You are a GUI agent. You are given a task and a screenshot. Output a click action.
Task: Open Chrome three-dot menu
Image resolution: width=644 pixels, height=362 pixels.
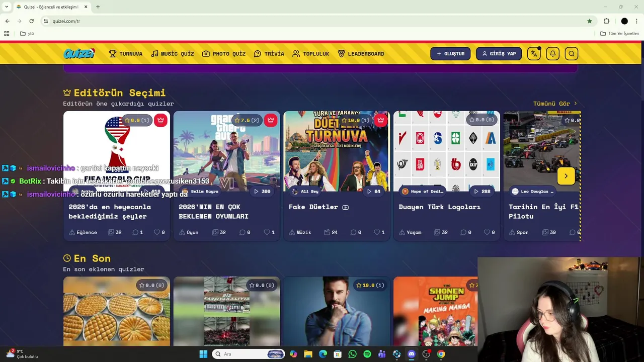pyautogui.click(x=637, y=21)
